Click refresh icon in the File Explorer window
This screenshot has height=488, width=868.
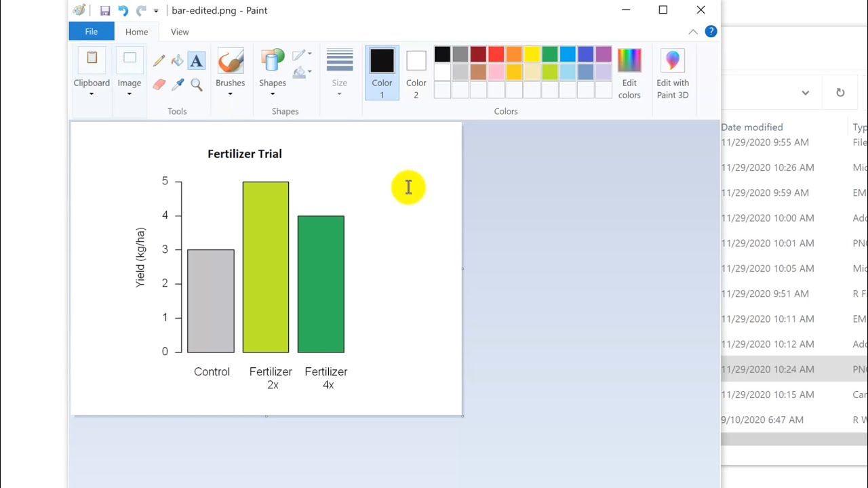tap(840, 93)
